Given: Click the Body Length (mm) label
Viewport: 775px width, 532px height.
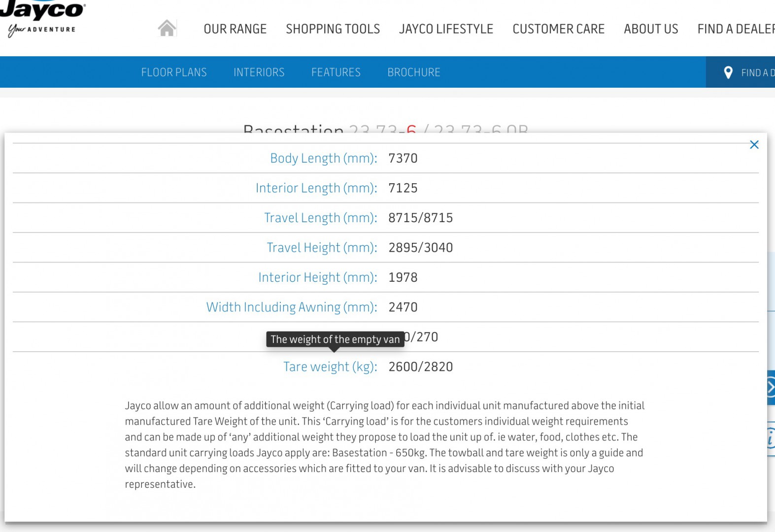Looking at the screenshot, I should pyautogui.click(x=323, y=159).
